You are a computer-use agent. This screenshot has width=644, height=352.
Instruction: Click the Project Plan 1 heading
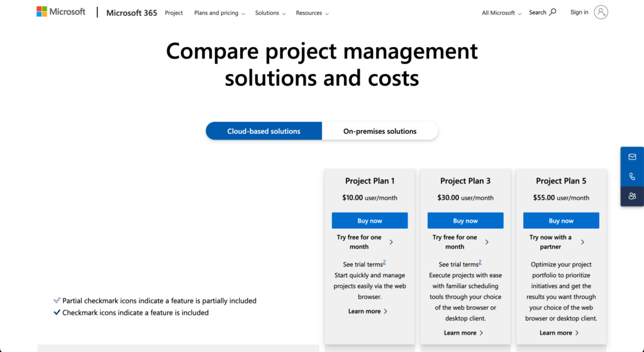click(x=370, y=180)
